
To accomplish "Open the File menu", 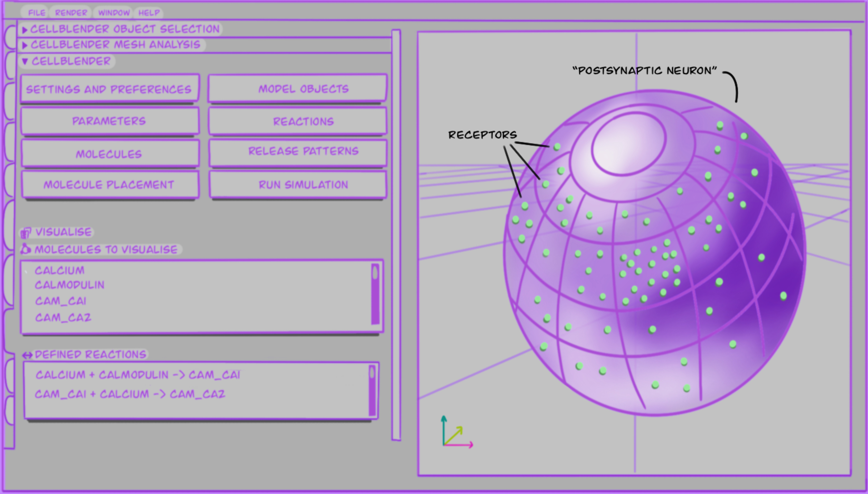I will [x=37, y=13].
